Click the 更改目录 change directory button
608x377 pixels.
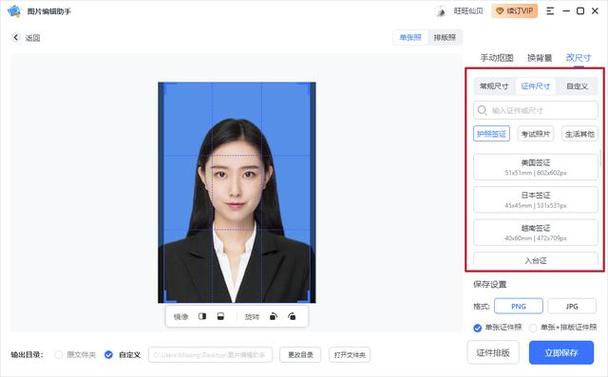(300, 355)
